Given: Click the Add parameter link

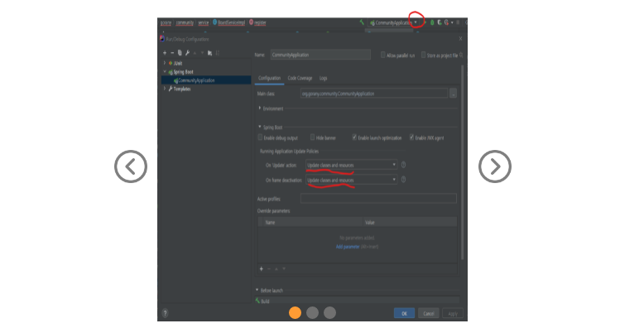Looking at the screenshot, I should click(348, 247).
